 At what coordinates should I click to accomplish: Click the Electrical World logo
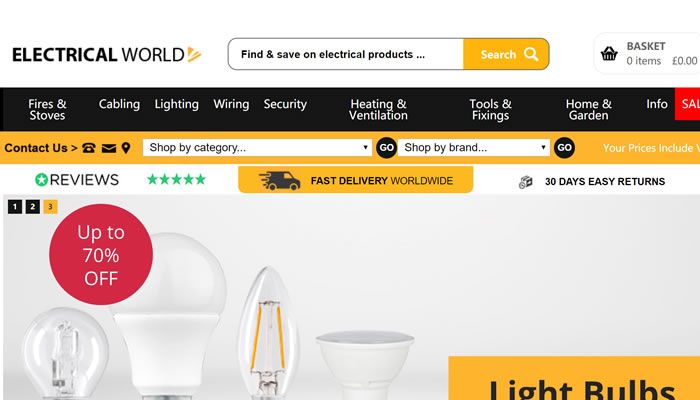point(107,54)
